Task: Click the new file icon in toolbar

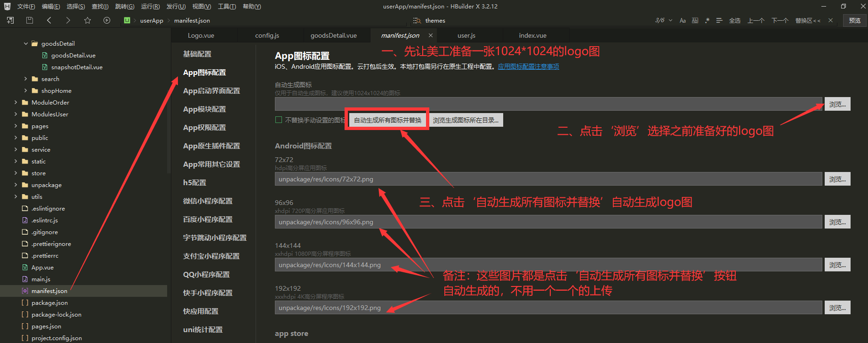Action: (10, 20)
